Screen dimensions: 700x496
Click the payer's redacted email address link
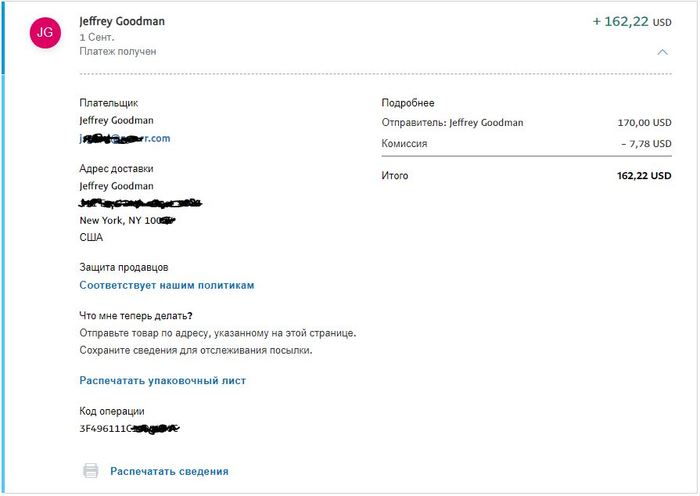click(x=125, y=138)
